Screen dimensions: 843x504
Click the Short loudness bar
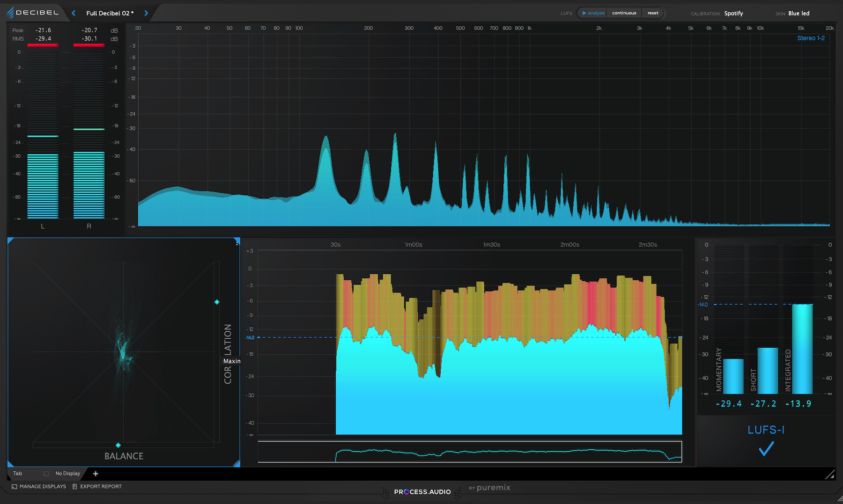click(x=768, y=371)
